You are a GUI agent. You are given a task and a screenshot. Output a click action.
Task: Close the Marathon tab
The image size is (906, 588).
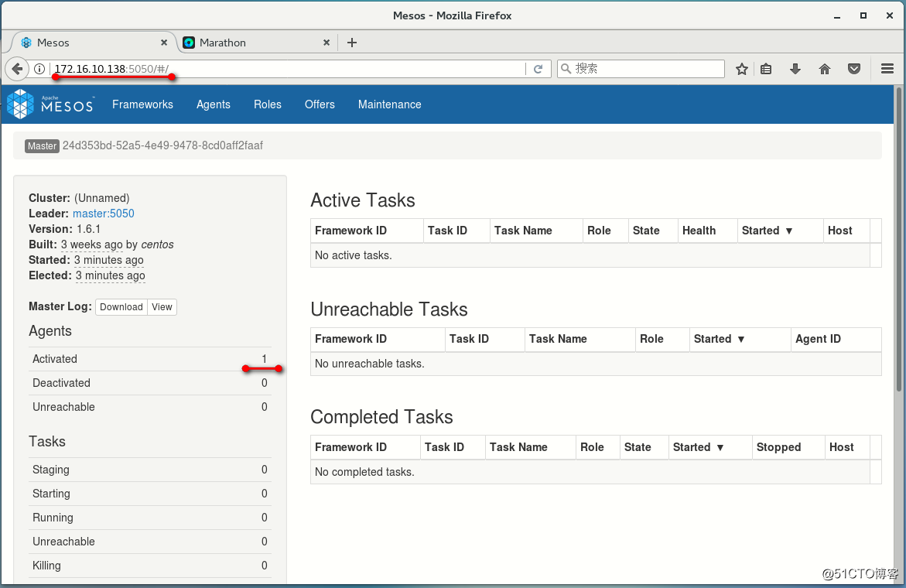327,43
